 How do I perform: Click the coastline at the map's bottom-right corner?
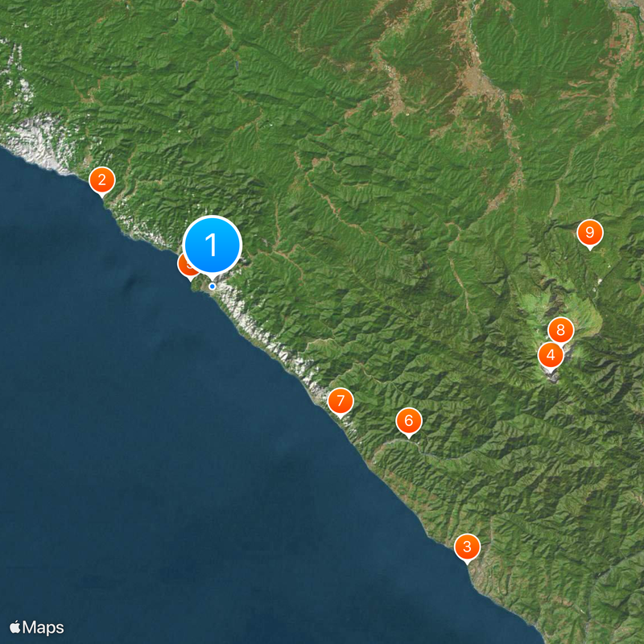pos(534,629)
